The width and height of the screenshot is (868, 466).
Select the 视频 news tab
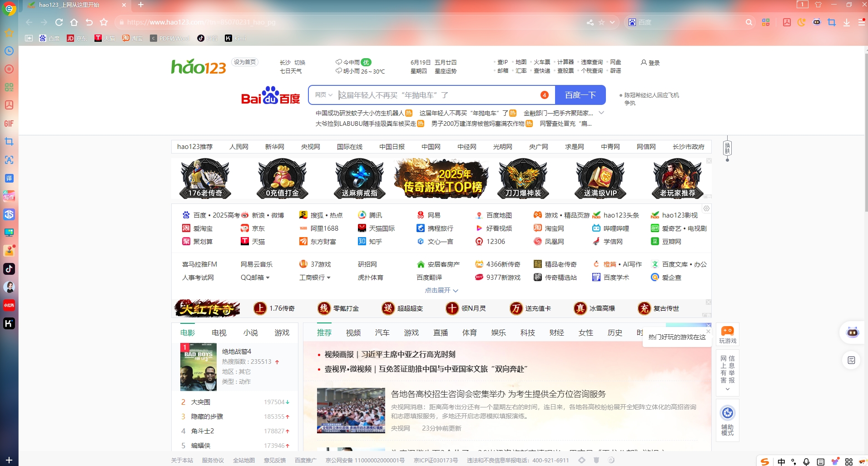pyautogui.click(x=353, y=333)
